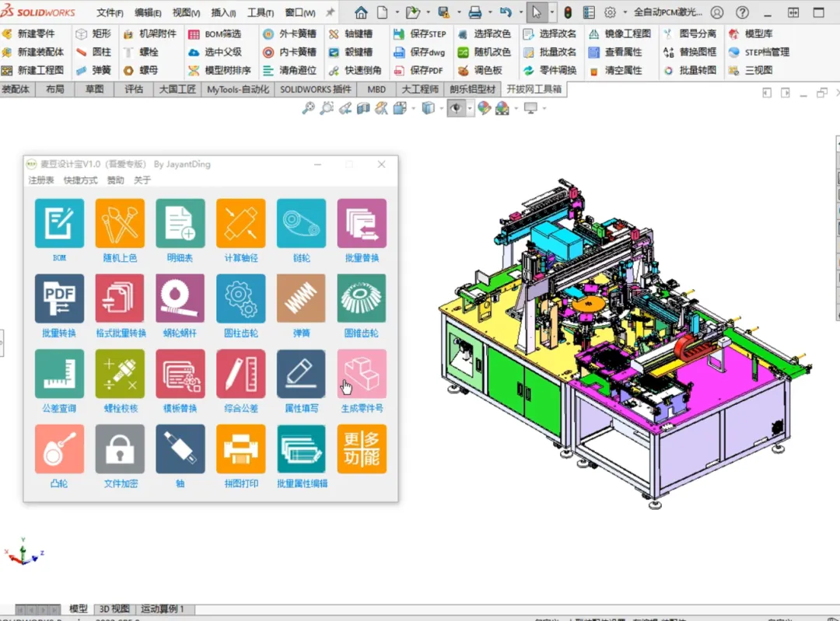The height and width of the screenshot is (621, 840).
Task: Open the 凸轮 cam tile
Action: click(59, 449)
